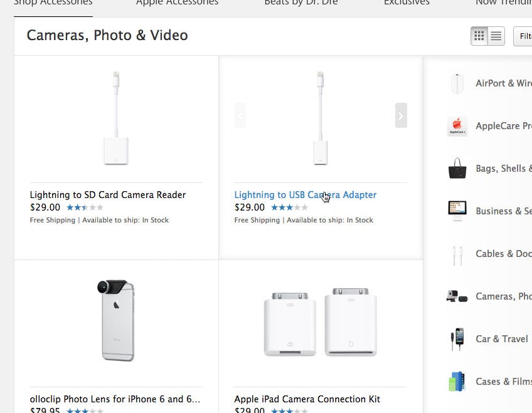Click the Cases & Films icon
Image resolution: width=532 pixels, height=413 pixels.
pyautogui.click(x=457, y=382)
